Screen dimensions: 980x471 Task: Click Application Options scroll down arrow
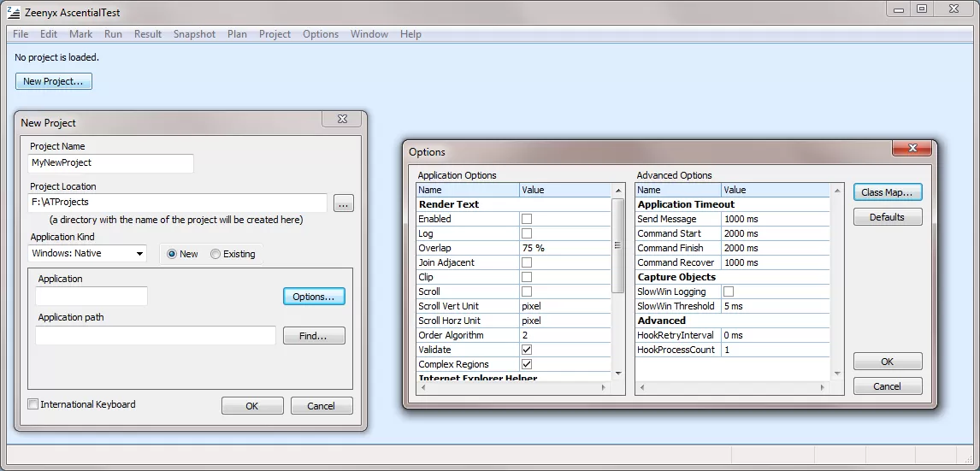[x=618, y=373]
